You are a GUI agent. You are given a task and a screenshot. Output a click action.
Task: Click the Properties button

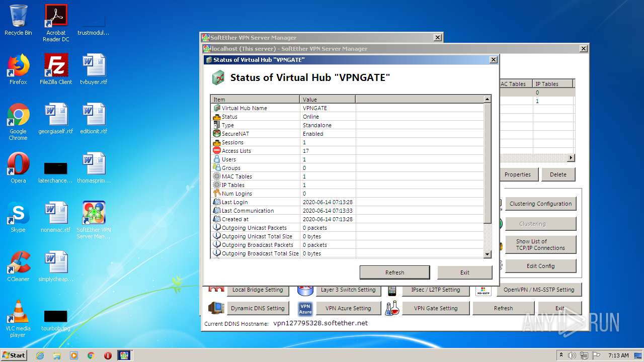(x=518, y=174)
